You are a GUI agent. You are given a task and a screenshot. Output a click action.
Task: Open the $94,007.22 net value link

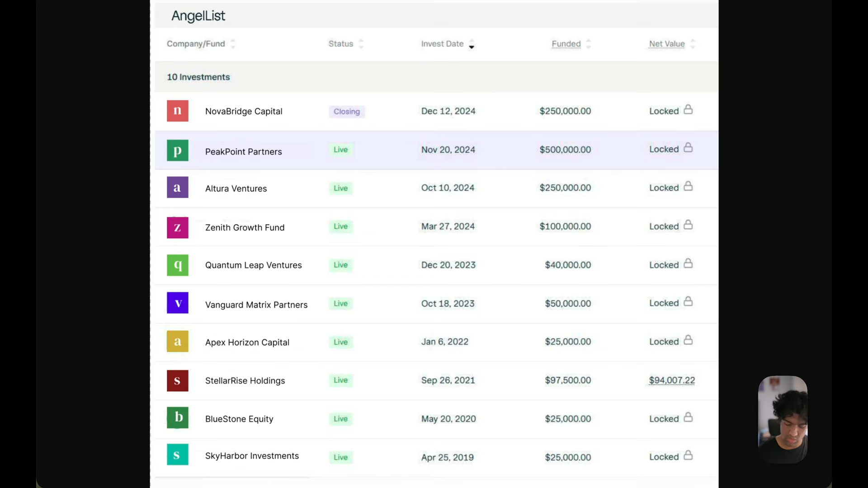click(x=671, y=380)
